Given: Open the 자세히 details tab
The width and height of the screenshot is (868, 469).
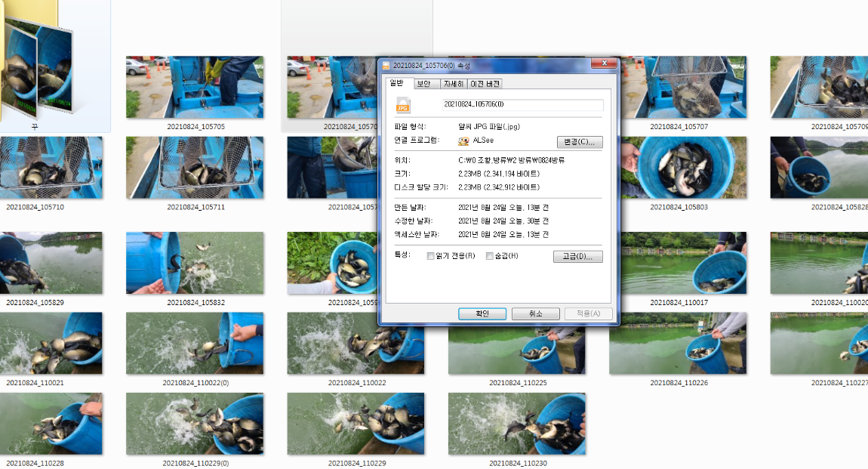Looking at the screenshot, I should pos(455,83).
